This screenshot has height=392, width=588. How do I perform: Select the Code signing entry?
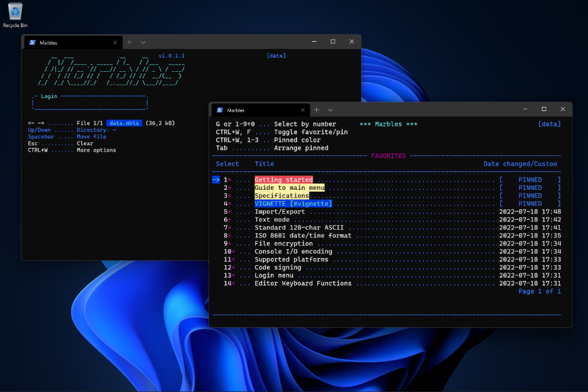click(278, 267)
